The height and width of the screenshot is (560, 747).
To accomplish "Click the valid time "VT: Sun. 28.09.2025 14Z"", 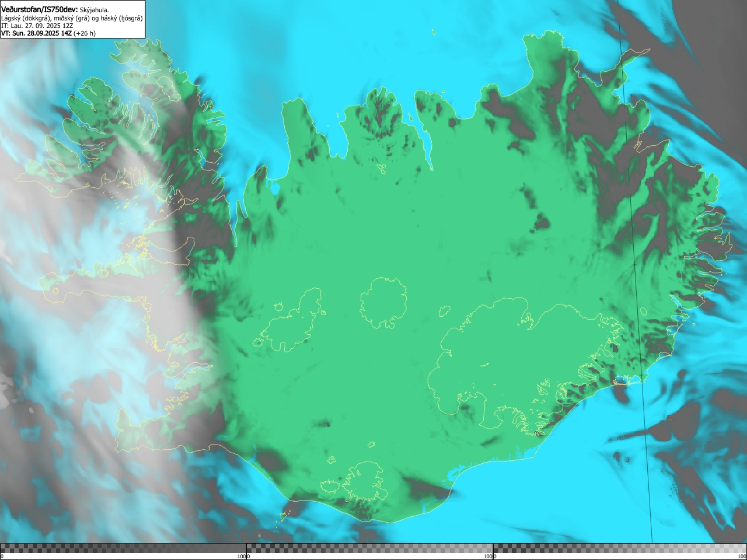I will (36, 33).
